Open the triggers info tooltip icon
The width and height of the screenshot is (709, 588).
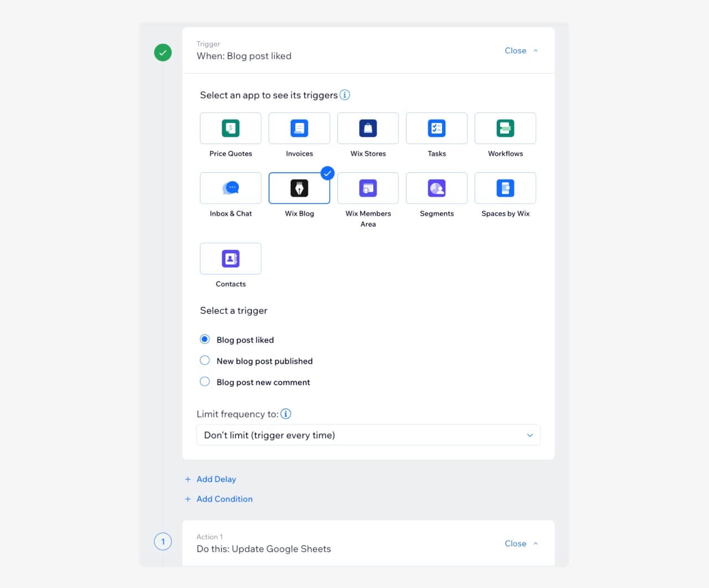pyautogui.click(x=345, y=95)
